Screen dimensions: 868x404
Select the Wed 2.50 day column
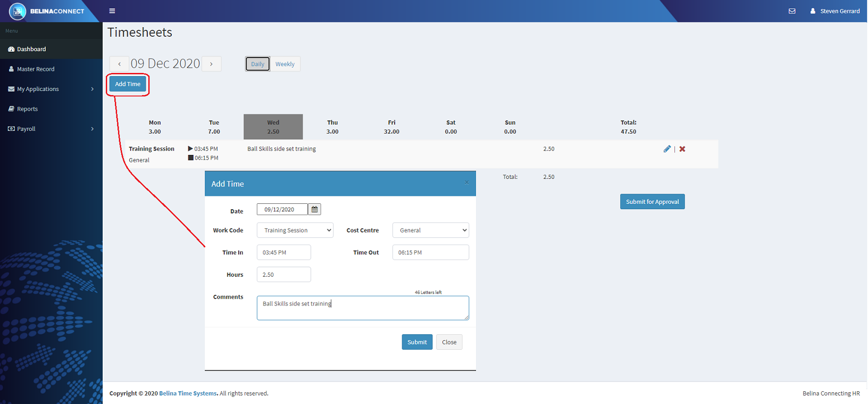273,127
